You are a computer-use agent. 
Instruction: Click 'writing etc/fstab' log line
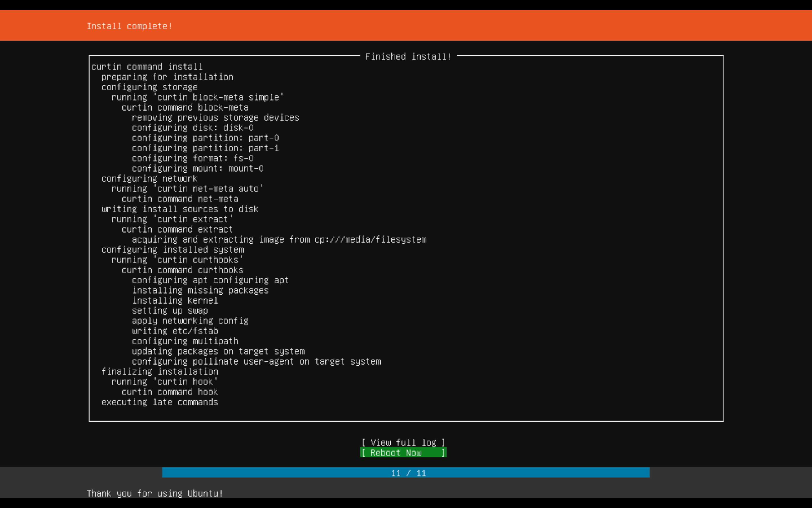click(x=175, y=331)
